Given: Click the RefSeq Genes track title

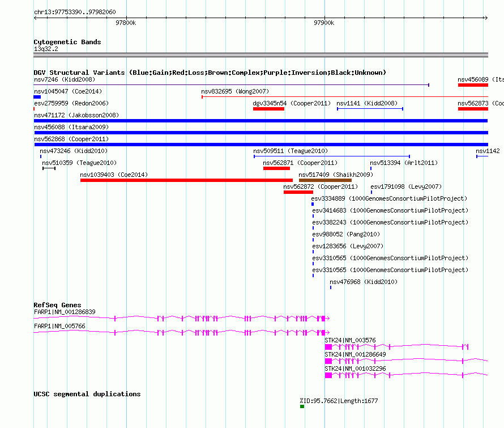Looking at the screenshot, I should click(x=57, y=305).
